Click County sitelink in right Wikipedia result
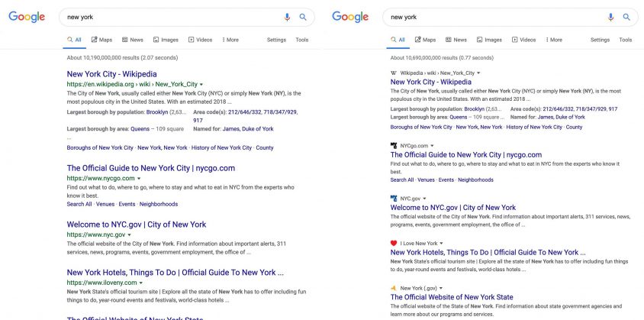This screenshot has height=320, width=644. click(x=574, y=127)
